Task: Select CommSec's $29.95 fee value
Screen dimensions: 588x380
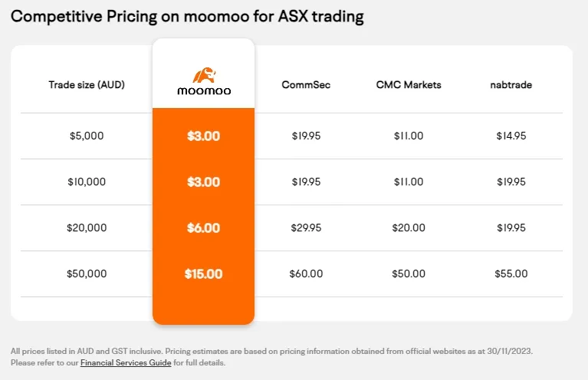Action: click(x=306, y=228)
